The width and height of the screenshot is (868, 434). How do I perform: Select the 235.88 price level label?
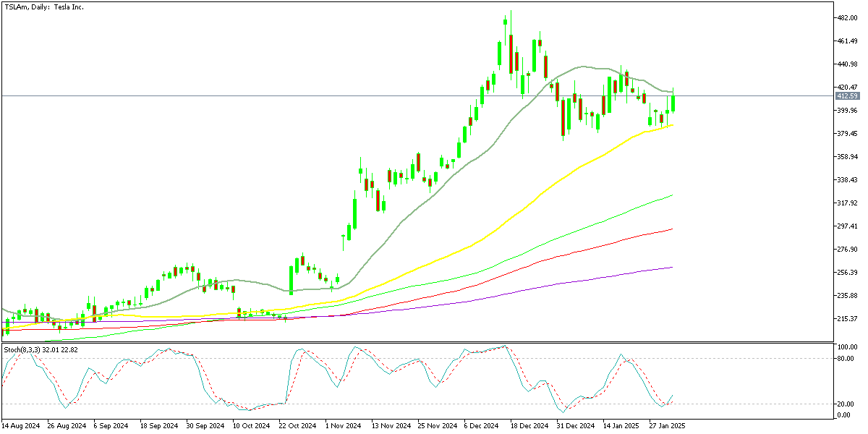click(x=847, y=296)
